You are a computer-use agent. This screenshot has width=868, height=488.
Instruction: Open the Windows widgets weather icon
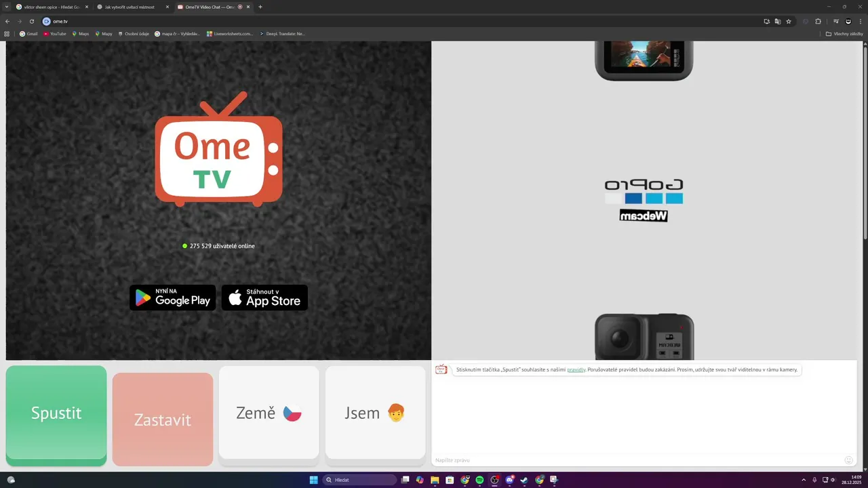point(11,480)
